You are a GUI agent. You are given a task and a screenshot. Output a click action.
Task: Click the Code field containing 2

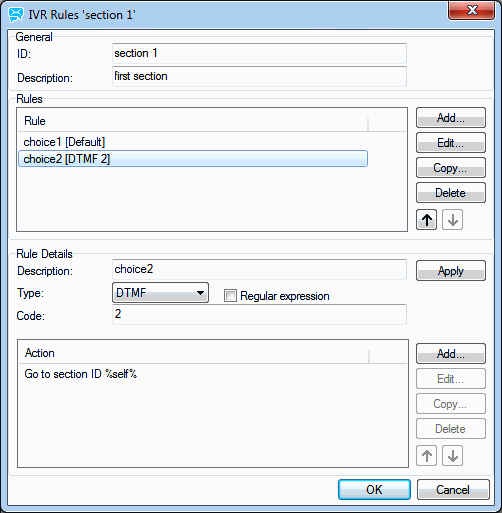click(x=259, y=314)
